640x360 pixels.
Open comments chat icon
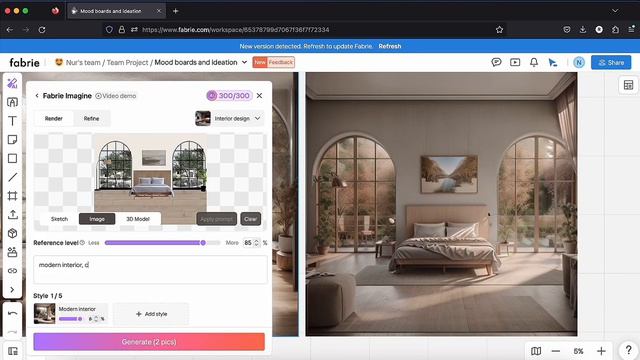click(x=496, y=62)
